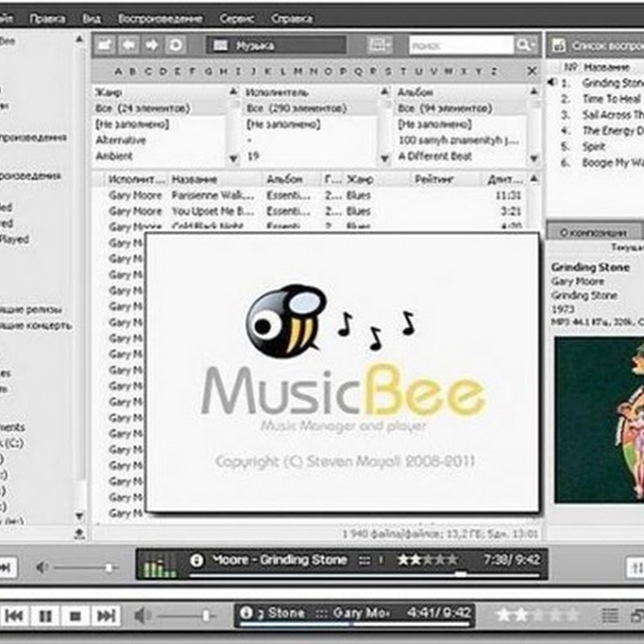Click the info icon before 'Moore - Grinding Stone'
This screenshot has height=644, width=644.
point(196,560)
